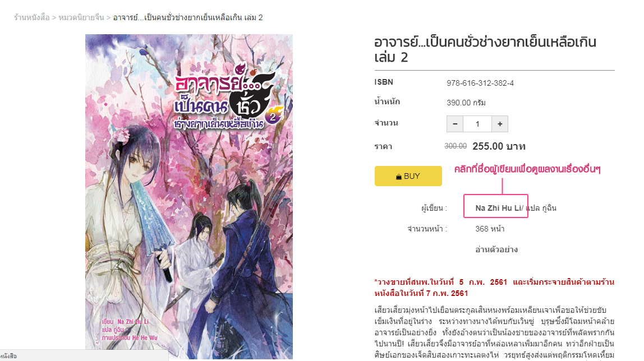Click the shopping bag icon on BUY
This screenshot has width=644, height=361.
tap(398, 177)
